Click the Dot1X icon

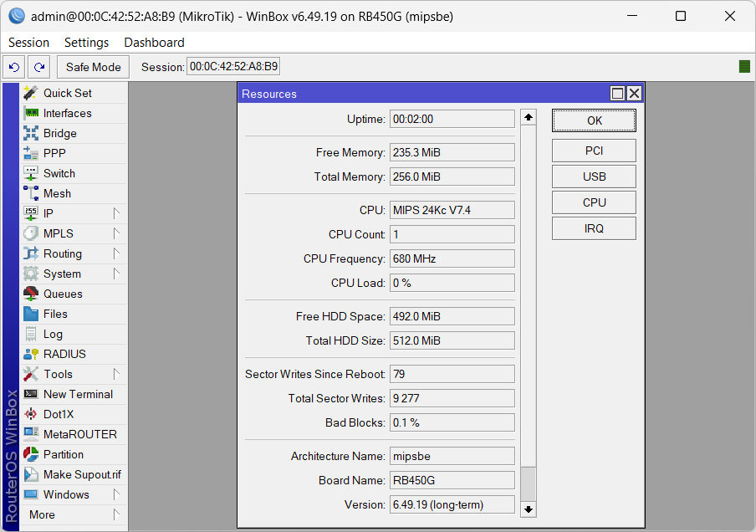point(31,414)
